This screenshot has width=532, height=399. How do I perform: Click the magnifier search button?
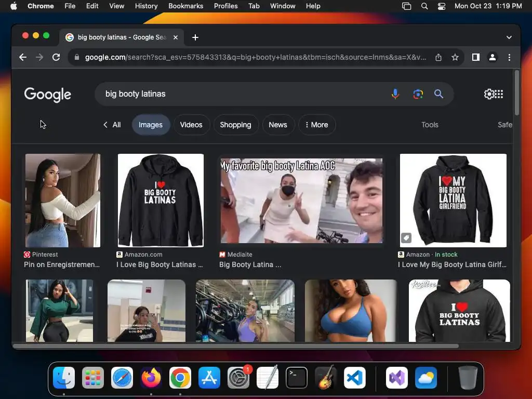(438, 94)
